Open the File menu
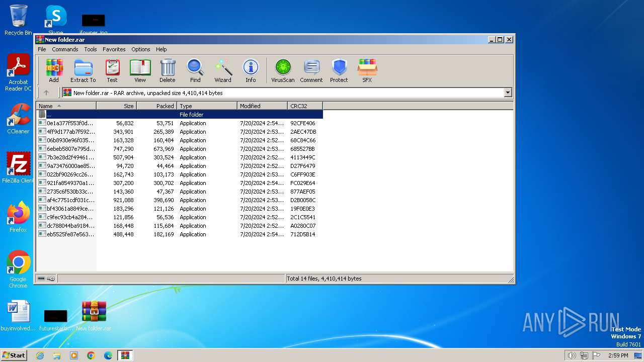Viewport: 644px width, 362px height. click(42, 49)
